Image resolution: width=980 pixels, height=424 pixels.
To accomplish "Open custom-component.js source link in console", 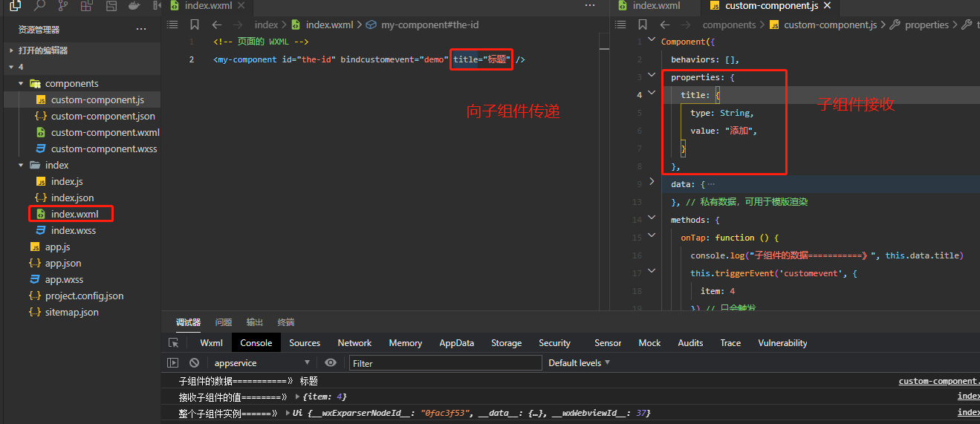I will click(x=939, y=381).
